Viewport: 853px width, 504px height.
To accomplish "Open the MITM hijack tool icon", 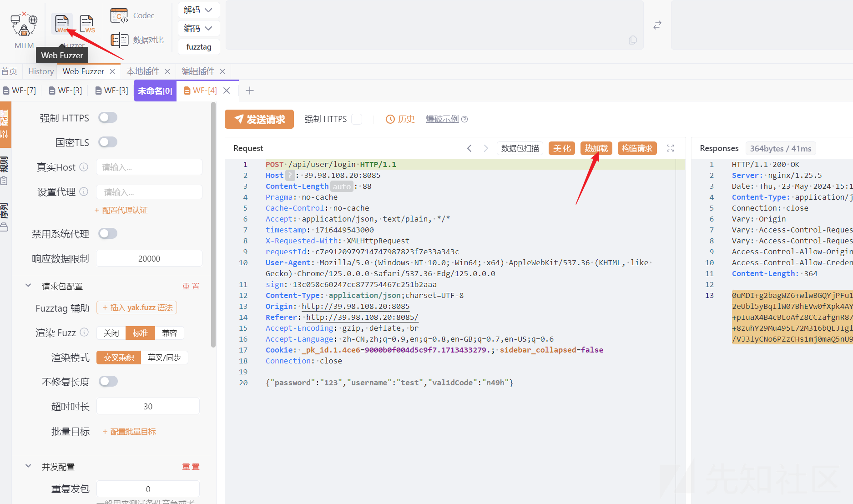I will (24, 25).
